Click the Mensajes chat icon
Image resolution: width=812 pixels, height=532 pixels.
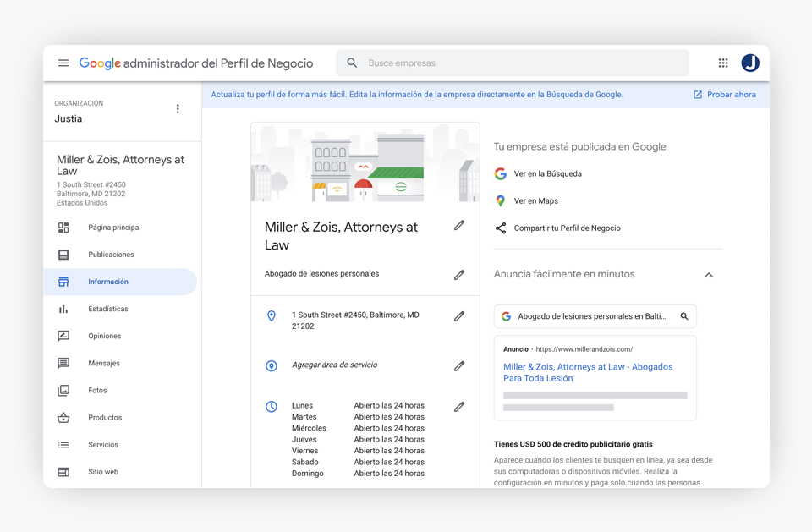(x=63, y=363)
